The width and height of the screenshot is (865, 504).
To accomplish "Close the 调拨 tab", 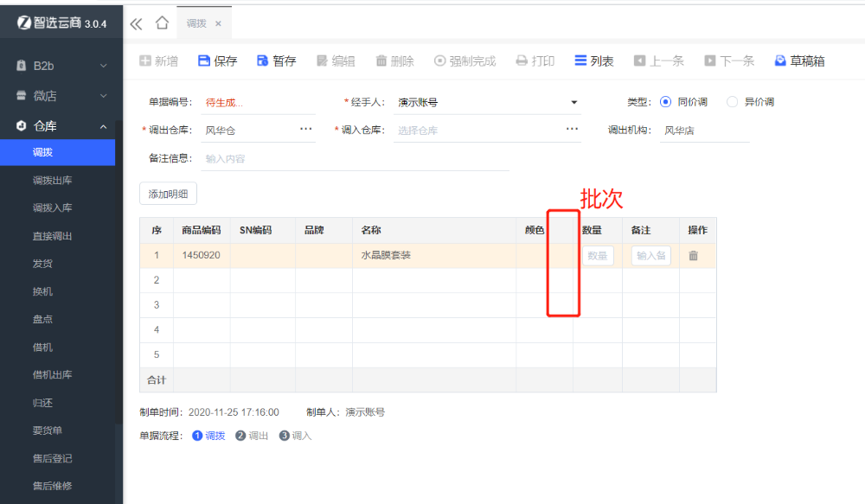I will 218,24.
